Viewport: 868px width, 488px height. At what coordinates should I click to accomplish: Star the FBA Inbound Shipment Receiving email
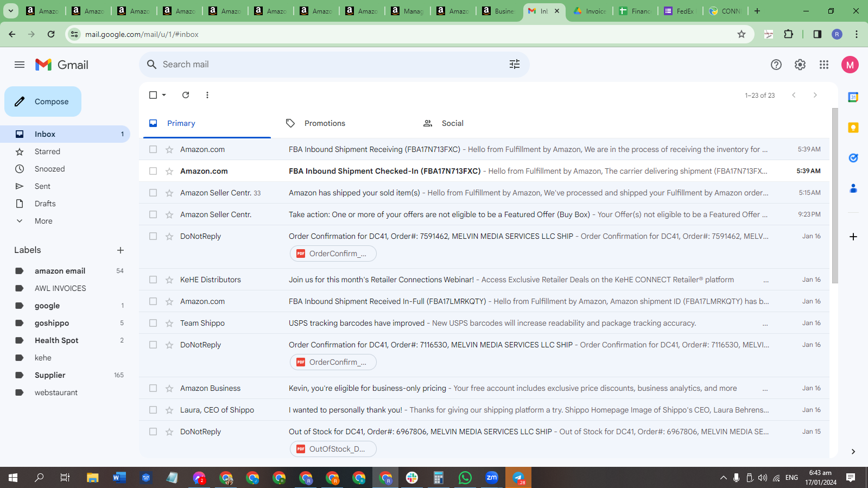click(169, 149)
